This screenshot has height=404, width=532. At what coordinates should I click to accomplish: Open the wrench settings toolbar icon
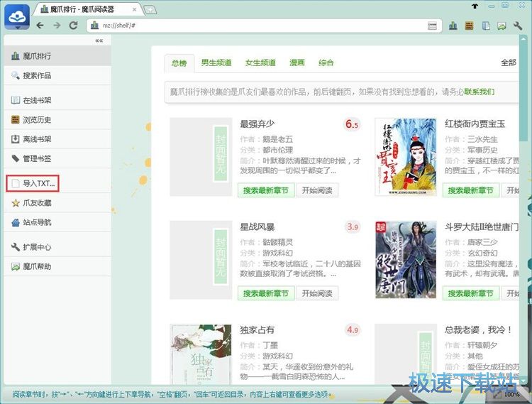click(518, 26)
